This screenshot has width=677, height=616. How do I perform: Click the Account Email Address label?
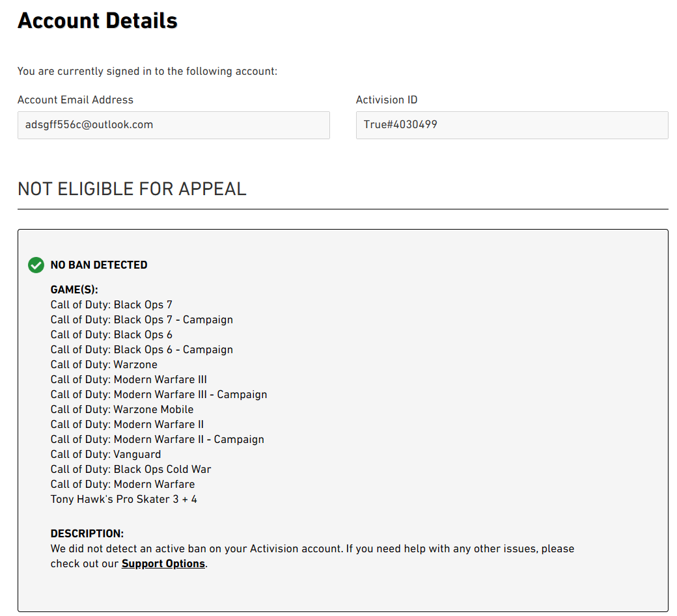(x=76, y=100)
